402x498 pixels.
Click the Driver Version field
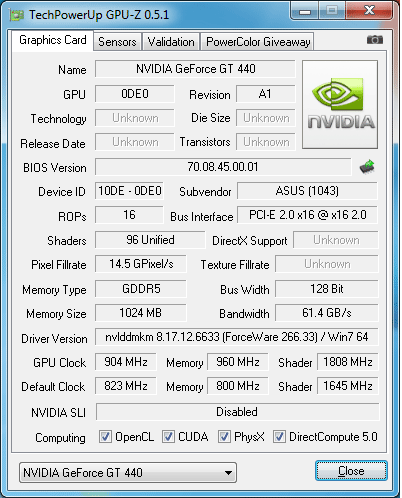point(237,337)
